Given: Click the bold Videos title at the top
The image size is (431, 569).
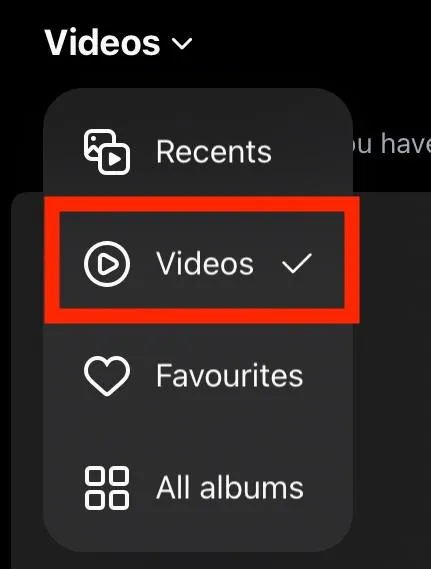Looking at the screenshot, I should (102, 43).
